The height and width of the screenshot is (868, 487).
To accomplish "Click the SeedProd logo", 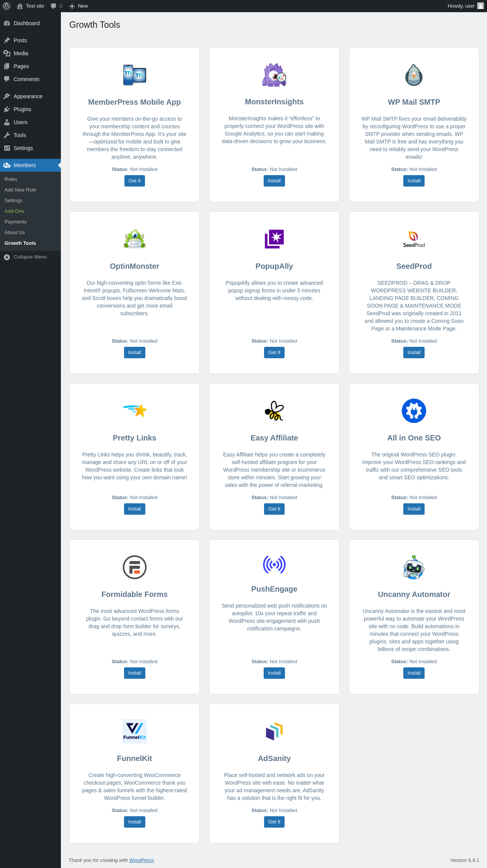I will [x=414, y=239].
